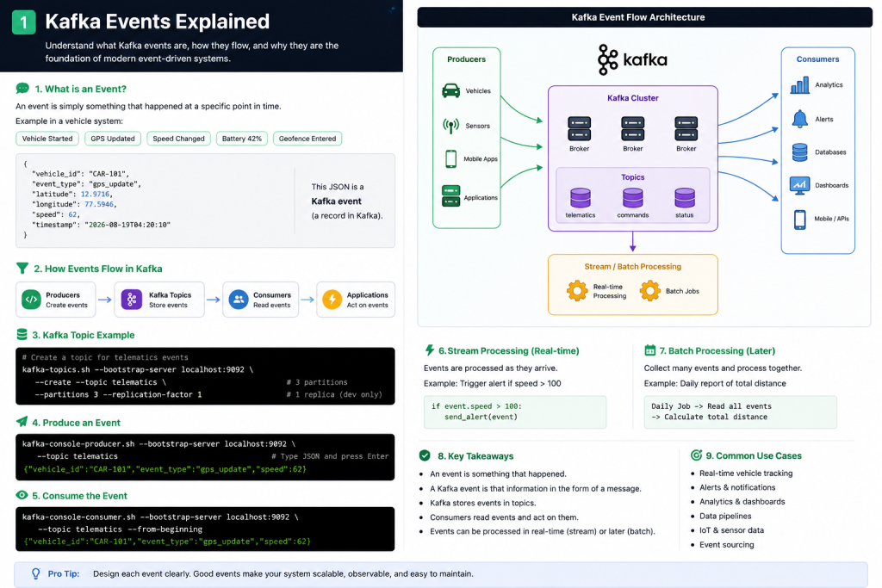This screenshot has height=588, width=882.
Task: Click the Kafka Event Flow Architecture title bar
Action: coord(644,17)
